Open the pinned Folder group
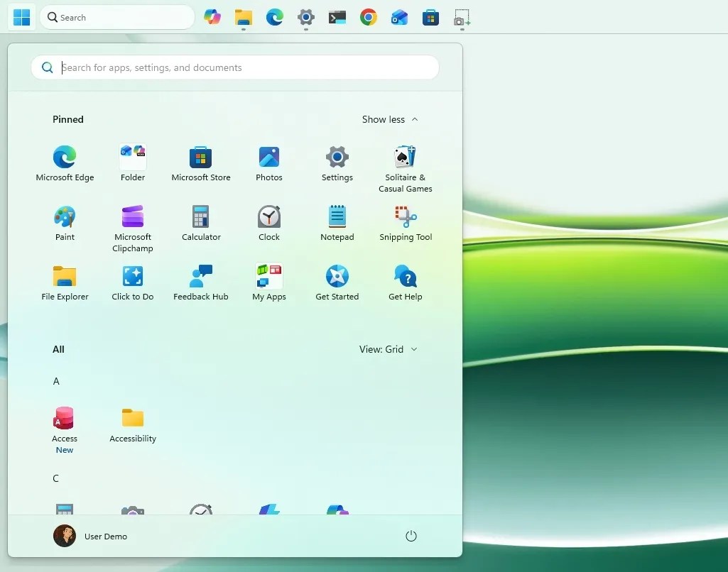This screenshot has height=572, width=728. click(x=133, y=164)
